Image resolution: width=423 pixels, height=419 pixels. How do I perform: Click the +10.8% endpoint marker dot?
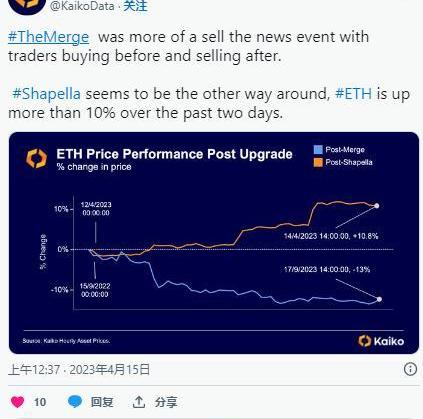[x=377, y=206]
